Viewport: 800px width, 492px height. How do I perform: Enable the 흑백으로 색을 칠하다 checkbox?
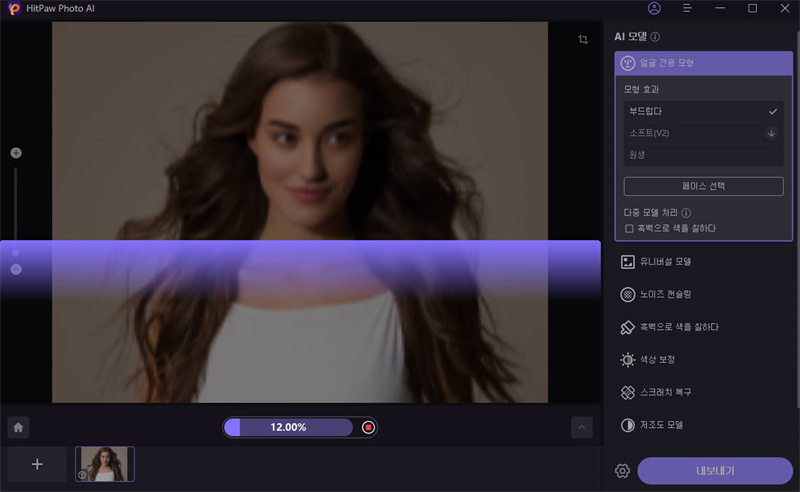[629, 229]
